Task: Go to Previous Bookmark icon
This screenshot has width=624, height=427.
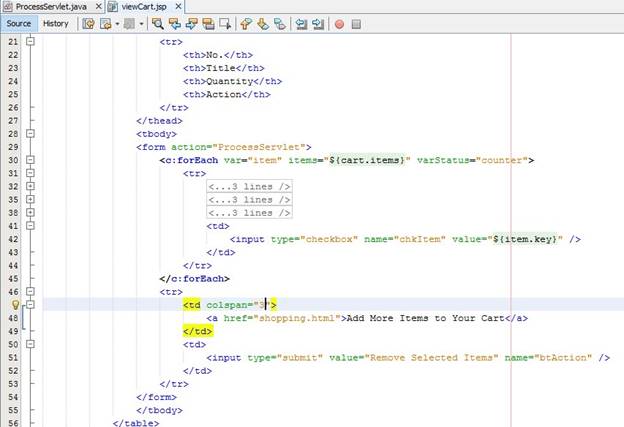Action: tap(246, 24)
